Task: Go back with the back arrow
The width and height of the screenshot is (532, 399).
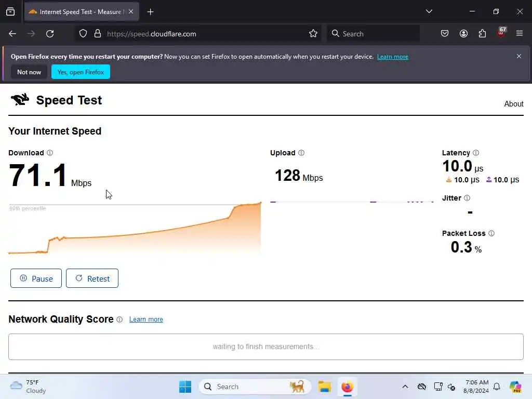Action: (12, 34)
